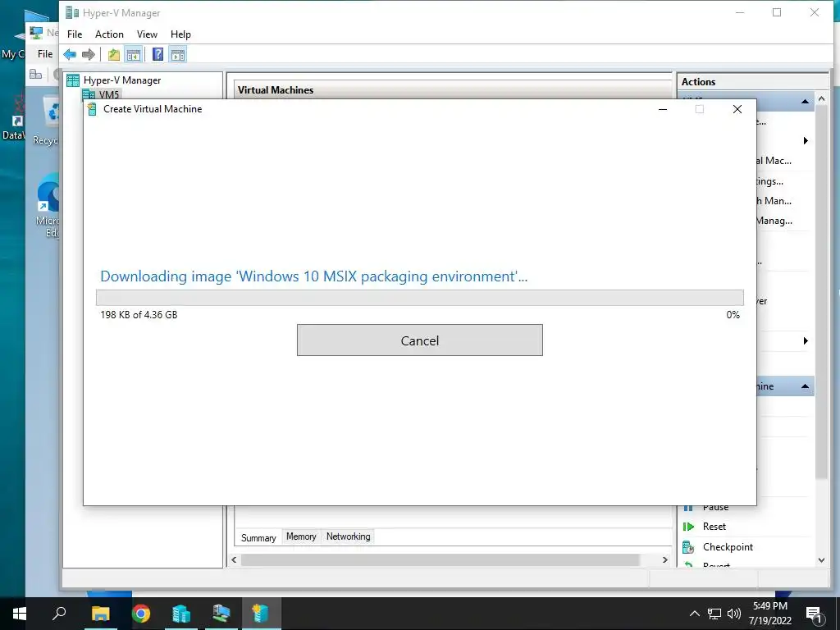This screenshot has height=630, width=840.
Task: Show hidden system tray icons
Action: (x=694, y=614)
